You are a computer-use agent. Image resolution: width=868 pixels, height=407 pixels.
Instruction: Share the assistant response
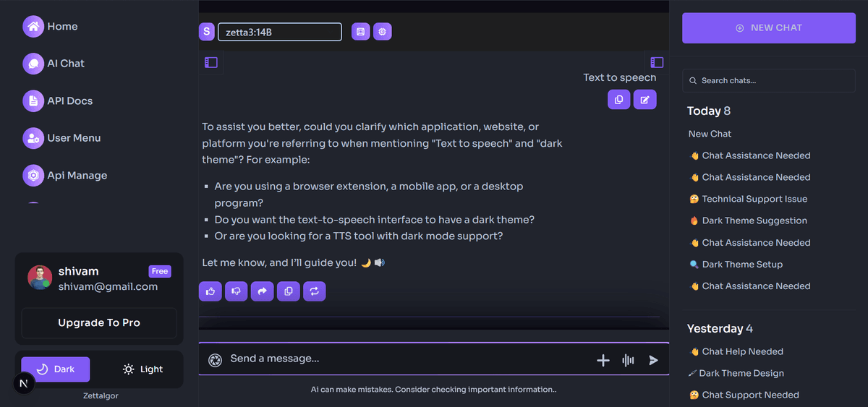pos(263,291)
